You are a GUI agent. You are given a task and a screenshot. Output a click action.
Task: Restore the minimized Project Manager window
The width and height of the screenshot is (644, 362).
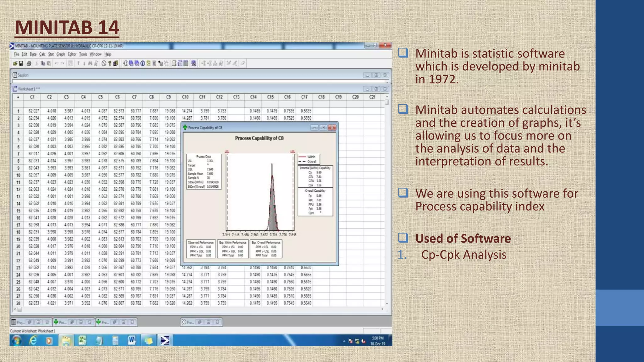point(29,322)
